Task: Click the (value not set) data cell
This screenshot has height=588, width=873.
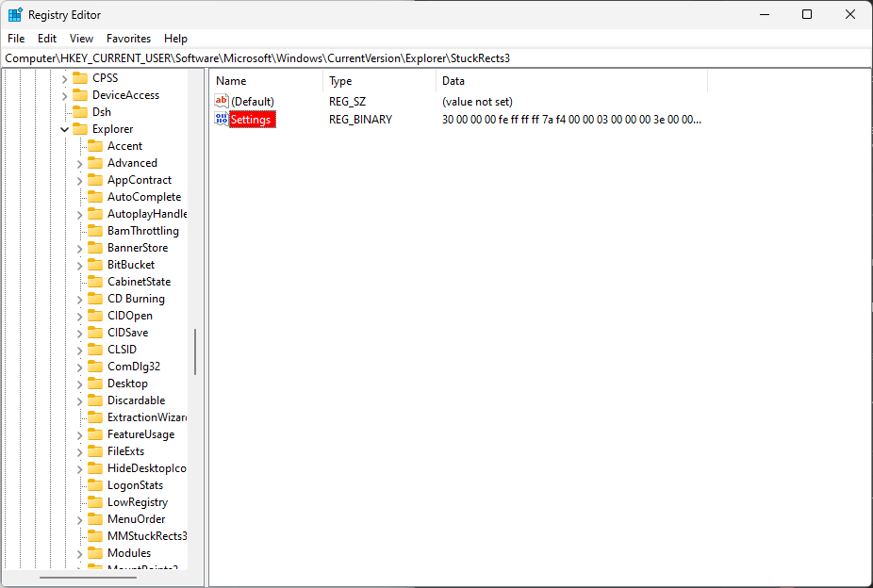Action: pos(477,101)
